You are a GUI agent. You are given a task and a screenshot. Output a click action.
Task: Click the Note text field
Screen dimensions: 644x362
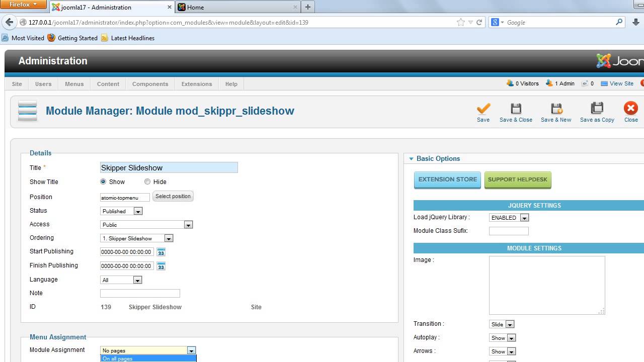pos(140,293)
